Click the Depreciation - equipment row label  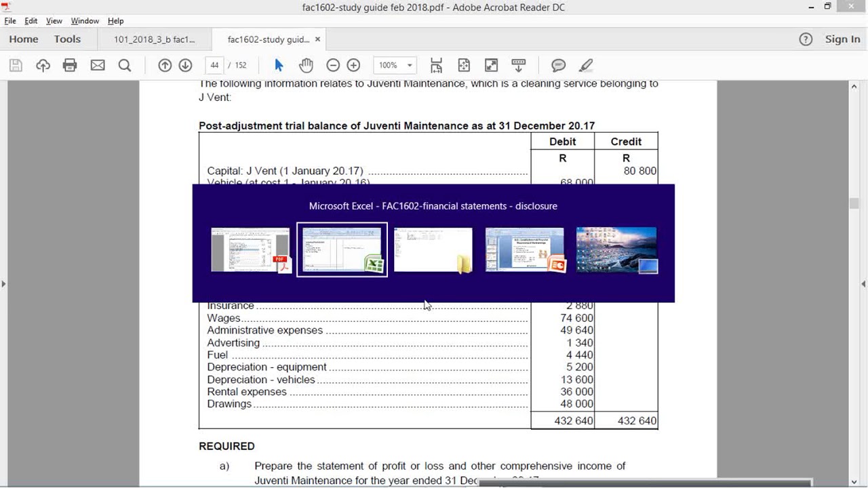pyautogui.click(x=267, y=367)
